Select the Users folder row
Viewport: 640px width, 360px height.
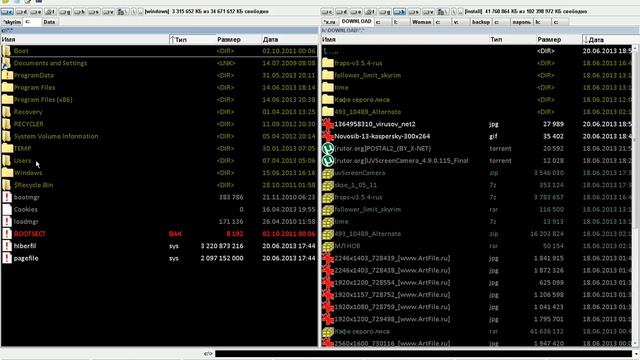(159, 161)
